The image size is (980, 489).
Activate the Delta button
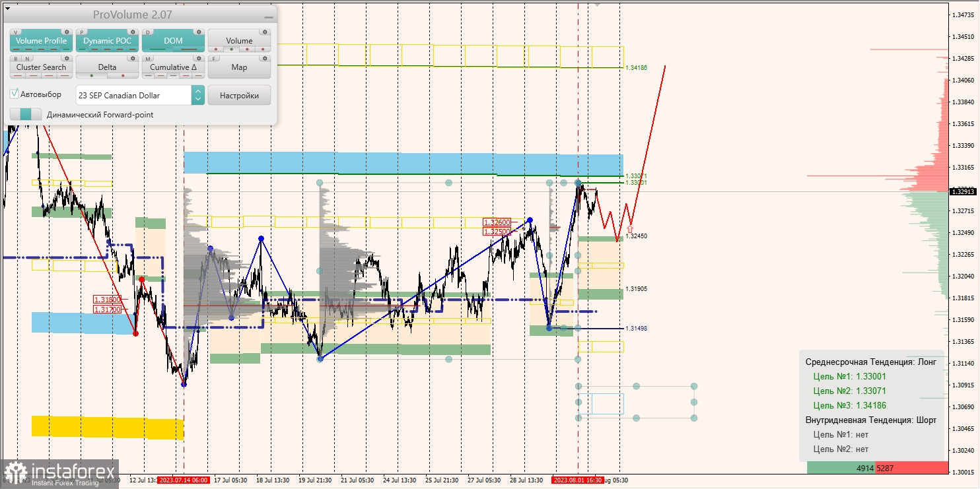107,67
